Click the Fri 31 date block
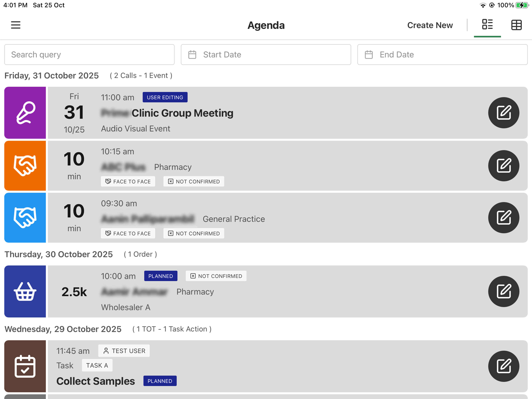The height and width of the screenshot is (399, 532). [74, 113]
